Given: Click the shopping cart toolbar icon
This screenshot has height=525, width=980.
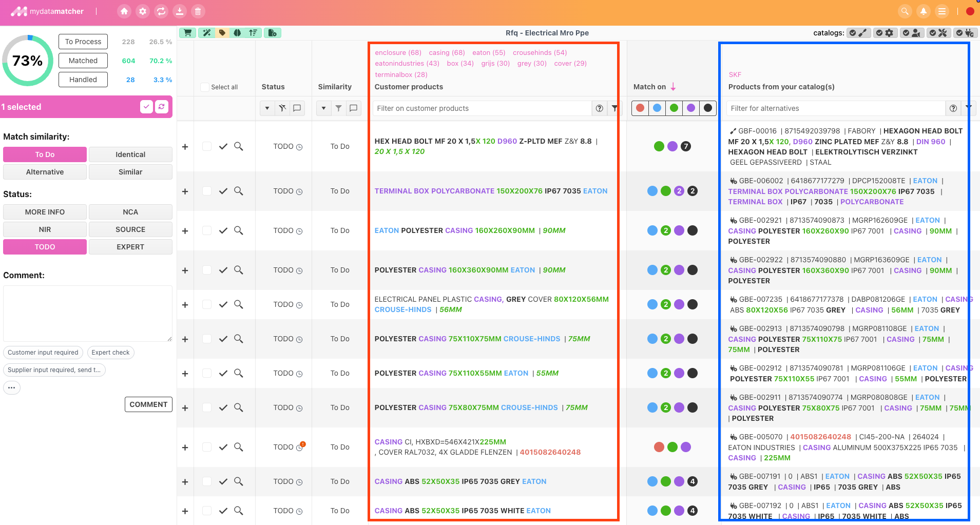Looking at the screenshot, I should pos(188,33).
